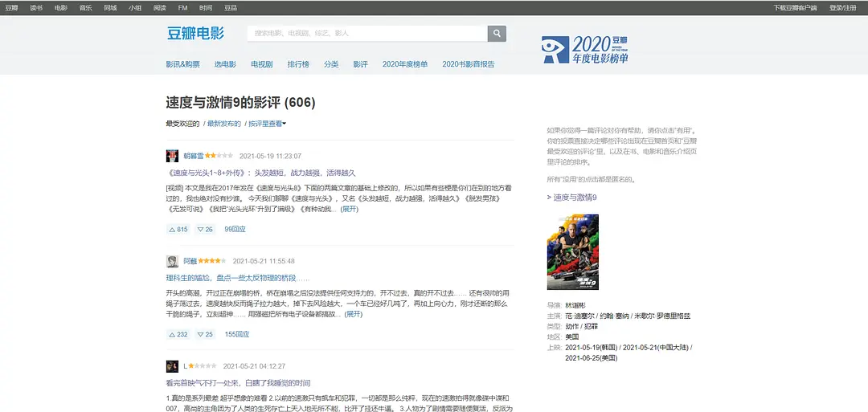Click timestamp 2021-05-21 04:12:27

(x=254, y=366)
